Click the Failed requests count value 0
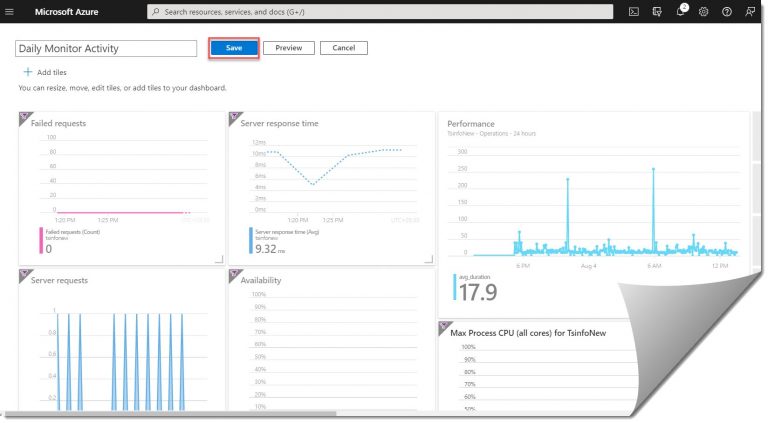 coord(48,249)
